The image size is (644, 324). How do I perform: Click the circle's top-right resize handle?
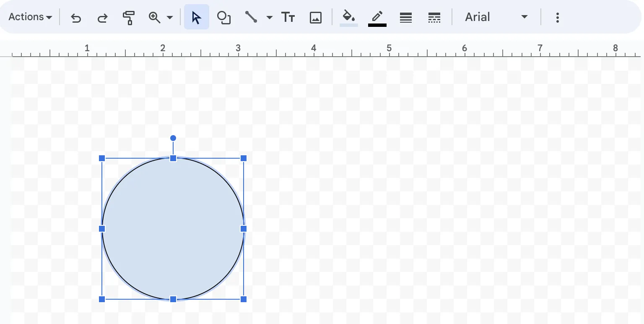[244, 158]
